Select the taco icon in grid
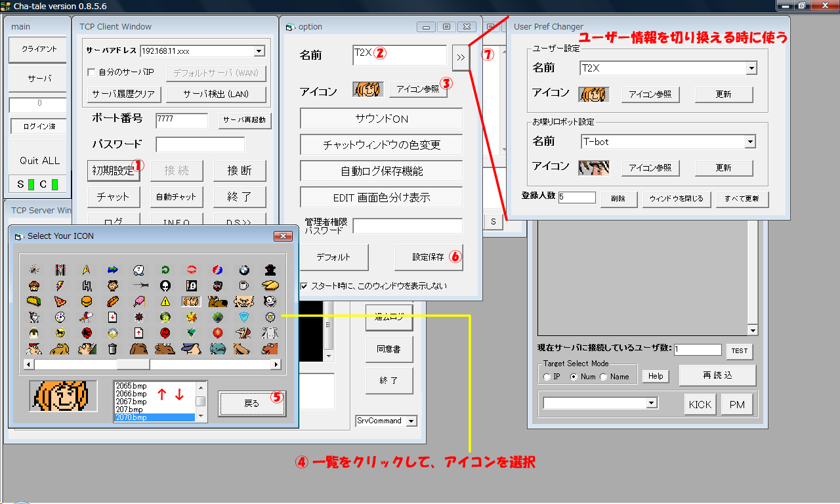 click(x=34, y=302)
